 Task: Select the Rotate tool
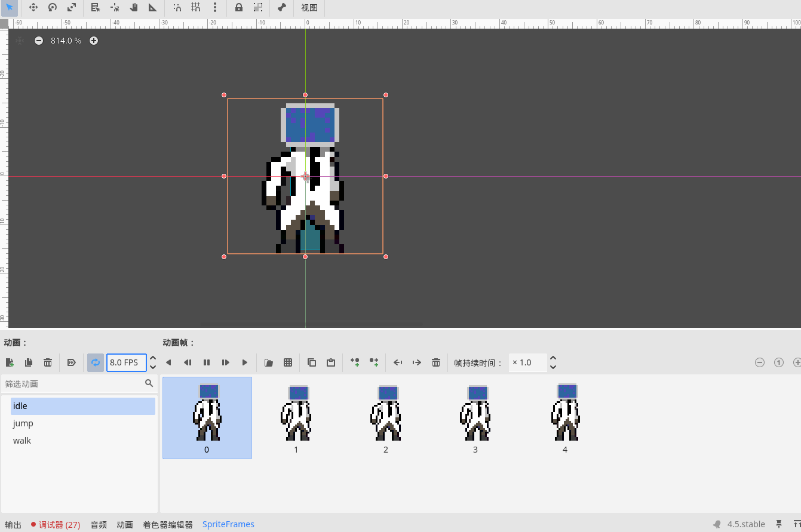pyautogui.click(x=53, y=8)
